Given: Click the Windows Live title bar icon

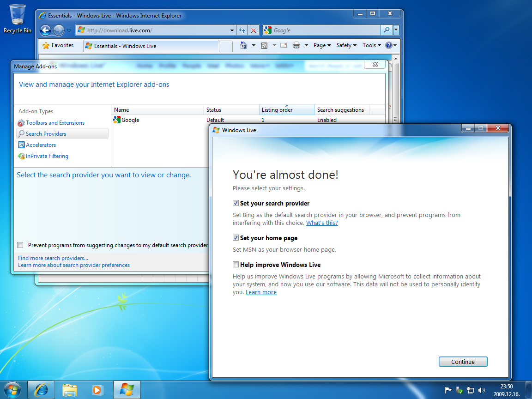Looking at the screenshot, I should click(216, 130).
